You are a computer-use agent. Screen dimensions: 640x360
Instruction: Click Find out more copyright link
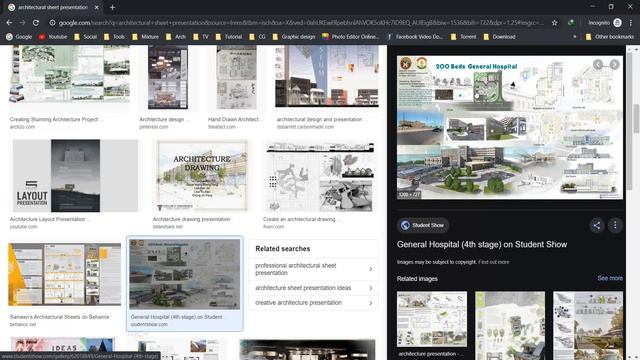493,262
